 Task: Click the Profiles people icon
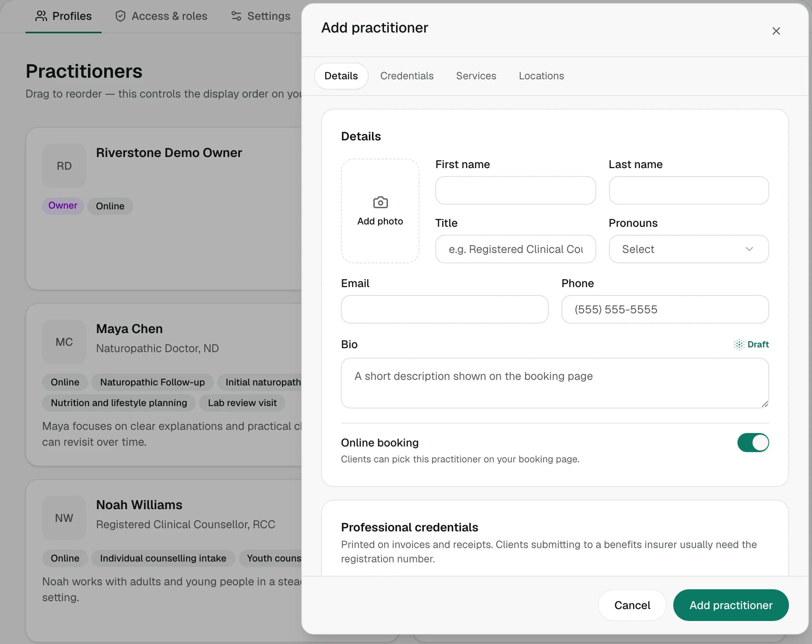tap(41, 16)
